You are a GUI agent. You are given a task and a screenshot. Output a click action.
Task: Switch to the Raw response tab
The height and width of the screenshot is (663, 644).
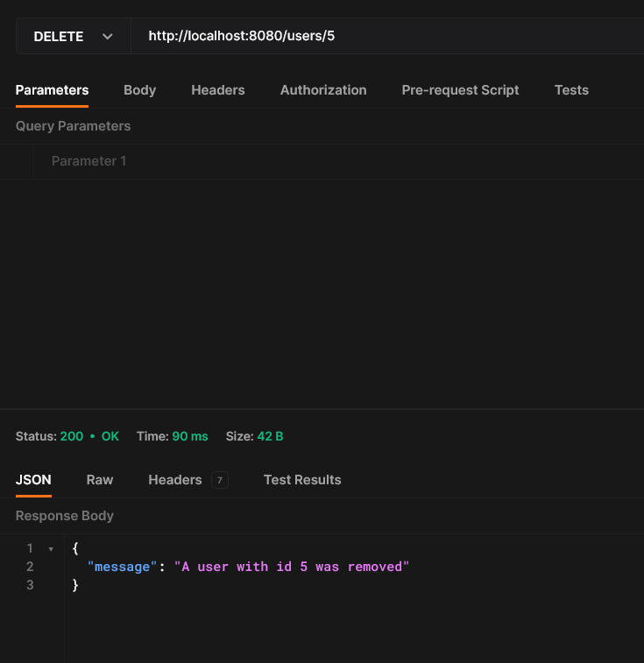click(x=100, y=480)
